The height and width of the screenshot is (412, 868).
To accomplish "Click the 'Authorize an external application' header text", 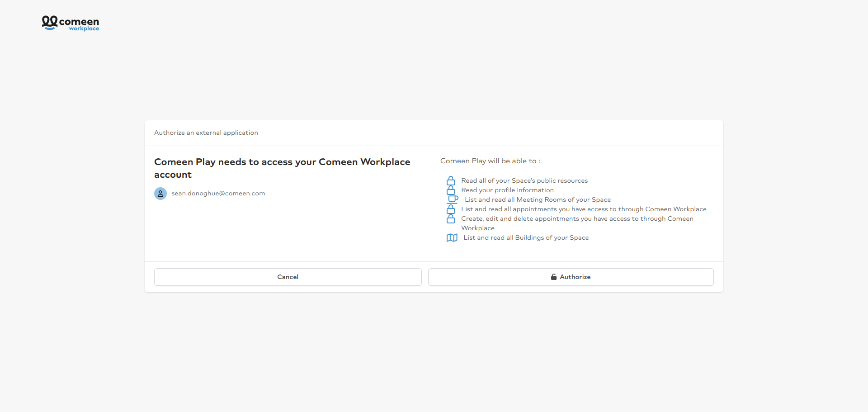I will [206, 133].
